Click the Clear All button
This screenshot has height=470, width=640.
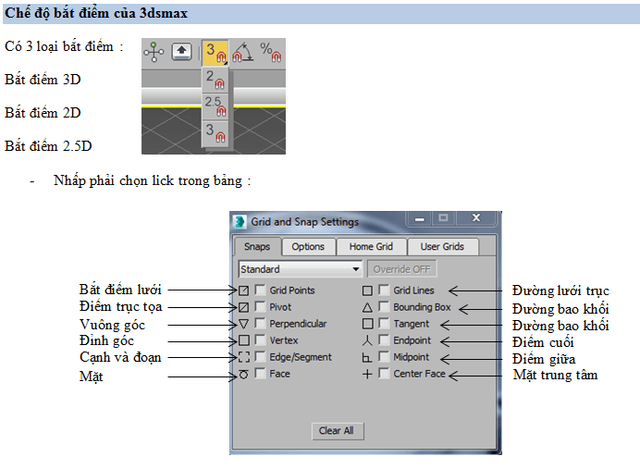[x=336, y=431]
